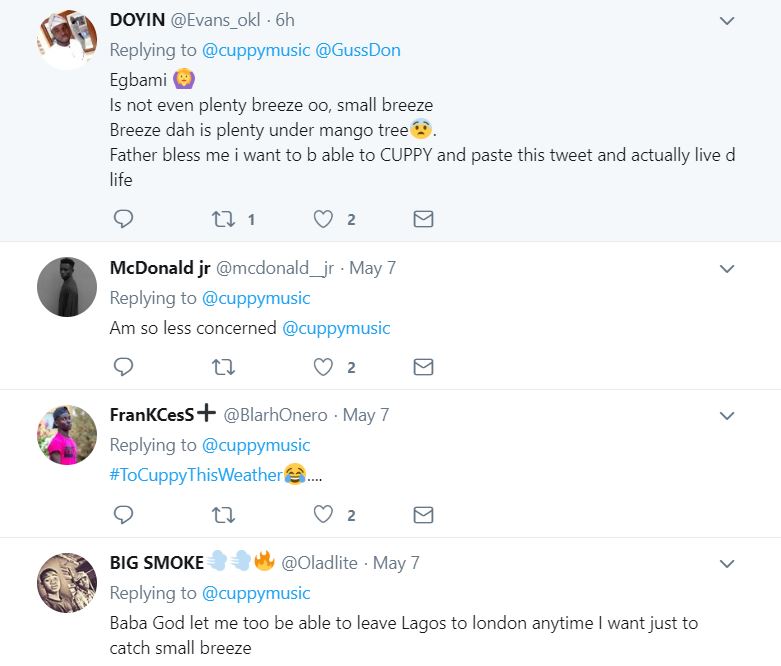Open more options for DOYIN's tweet

[x=727, y=21]
